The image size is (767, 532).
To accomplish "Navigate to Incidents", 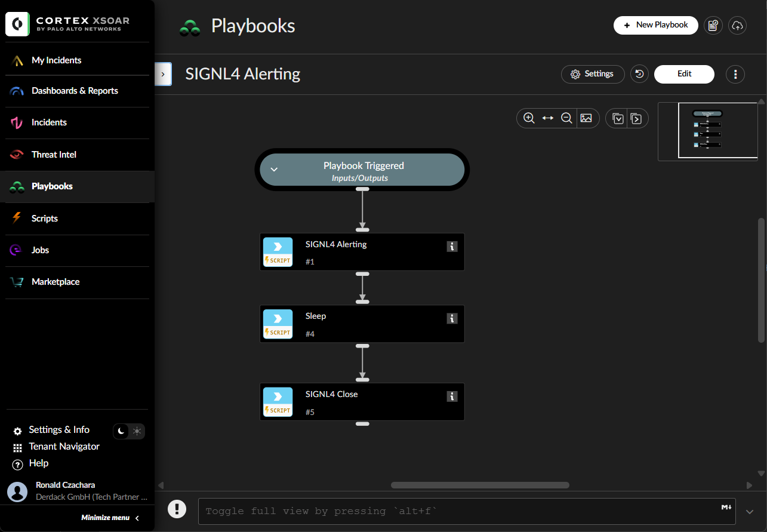I will point(77,122).
